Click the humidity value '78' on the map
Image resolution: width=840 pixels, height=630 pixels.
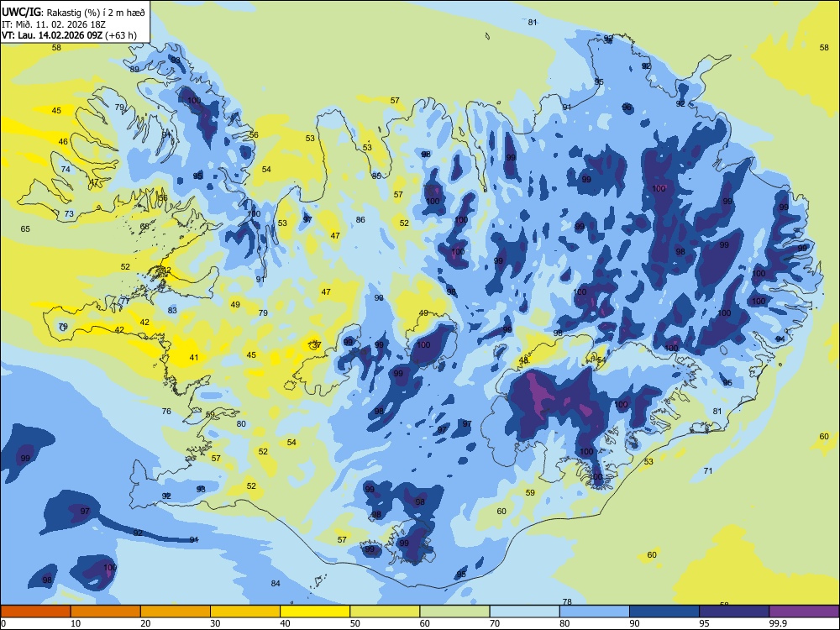click(x=567, y=601)
